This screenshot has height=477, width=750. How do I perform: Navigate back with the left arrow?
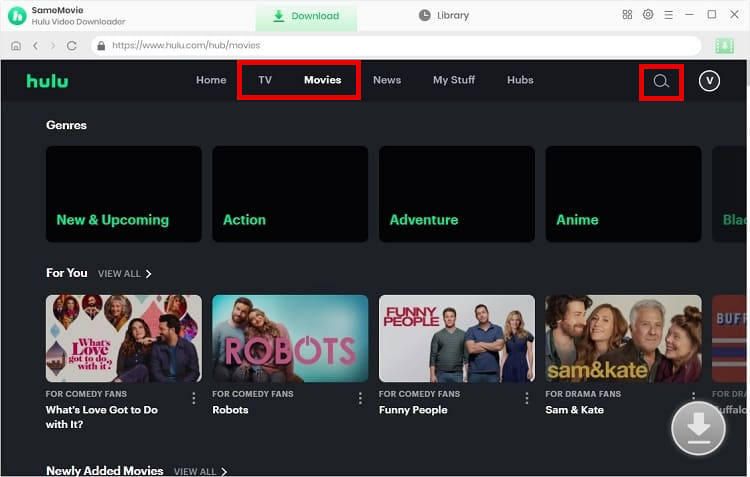[x=35, y=45]
